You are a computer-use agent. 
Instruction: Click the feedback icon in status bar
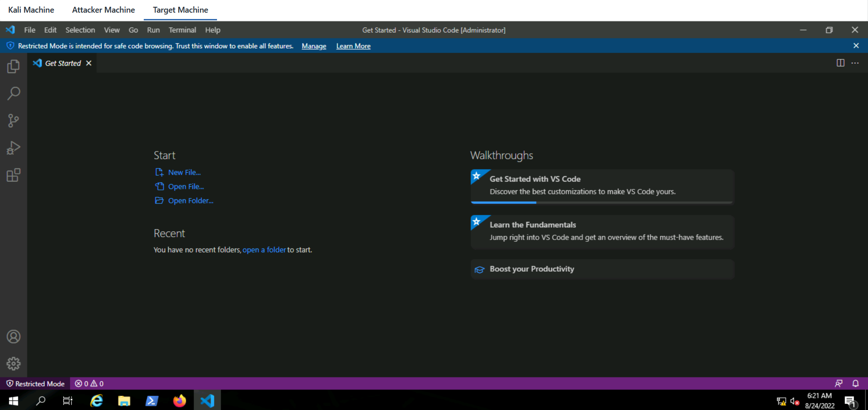(839, 384)
